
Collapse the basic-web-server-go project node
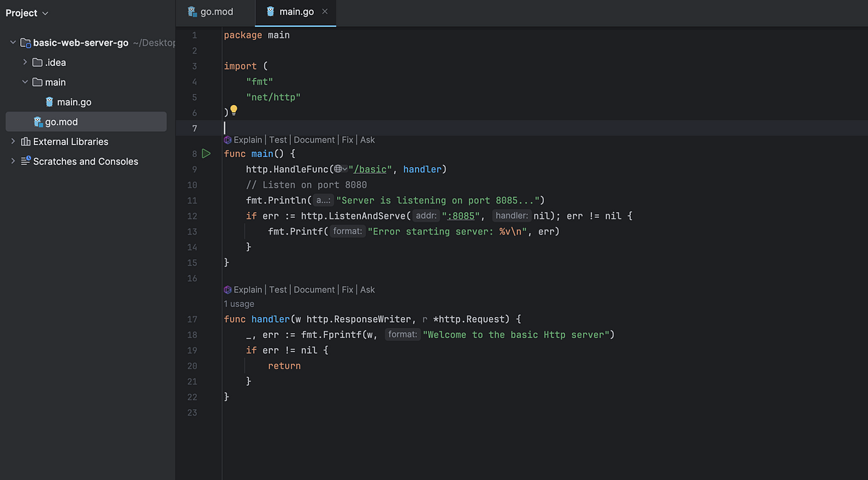(12, 42)
